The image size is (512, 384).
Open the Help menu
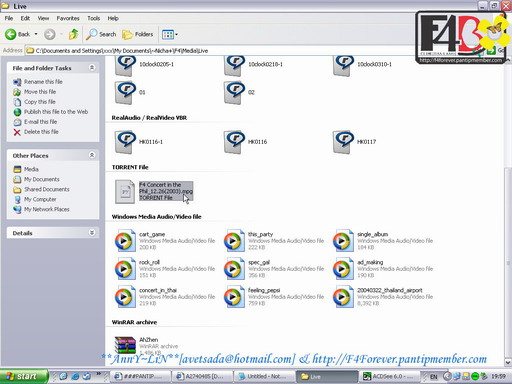tap(113, 18)
